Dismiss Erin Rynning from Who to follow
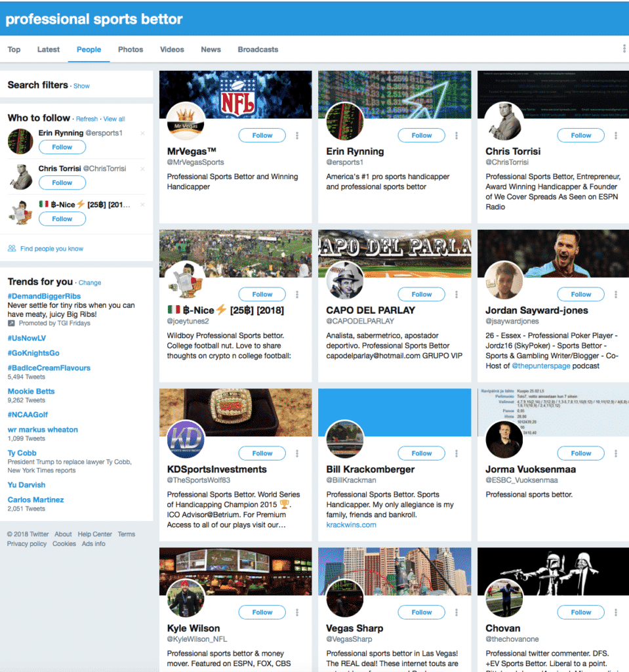The width and height of the screenshot is (629, 672). pos(143,133)
